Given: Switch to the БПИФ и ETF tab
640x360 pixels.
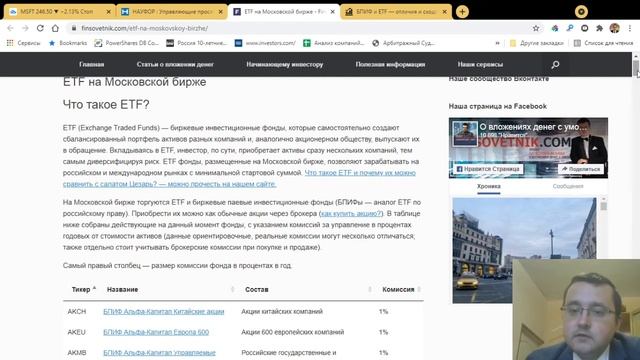Looking at the screenshot, I should click(x=395, y=12).
